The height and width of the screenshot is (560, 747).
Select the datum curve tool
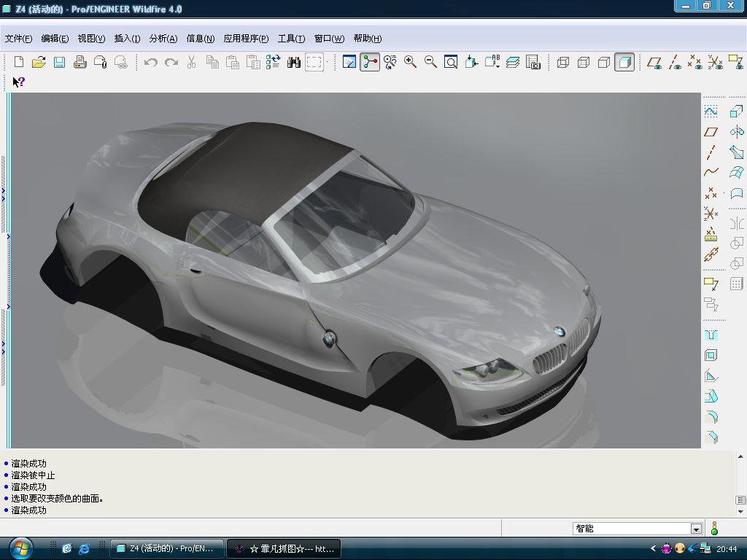click(x=711, y=172)
